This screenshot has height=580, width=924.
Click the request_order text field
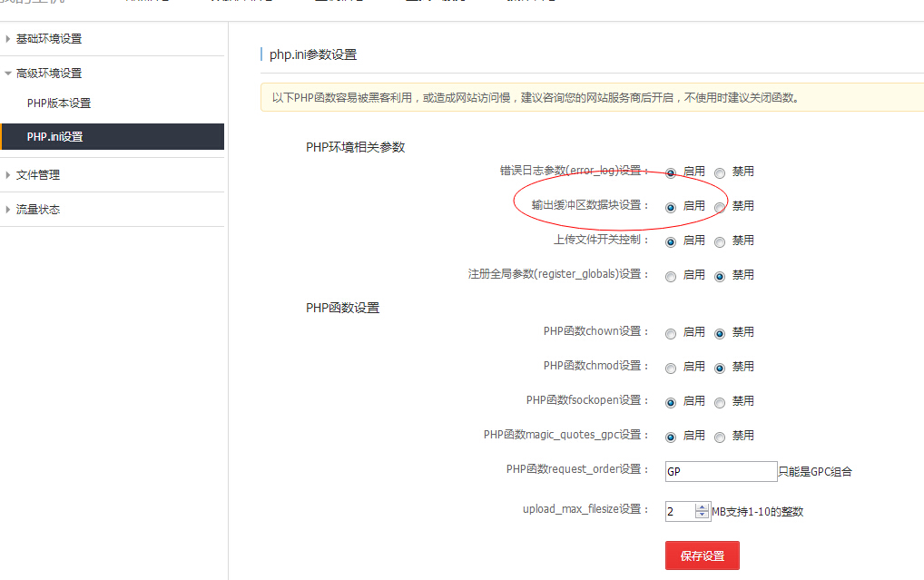721,471
